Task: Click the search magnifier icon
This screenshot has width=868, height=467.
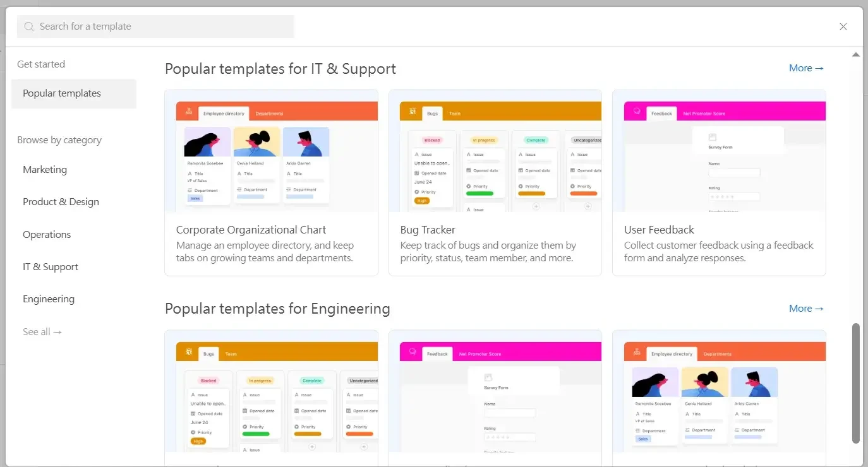Action: 29,27
